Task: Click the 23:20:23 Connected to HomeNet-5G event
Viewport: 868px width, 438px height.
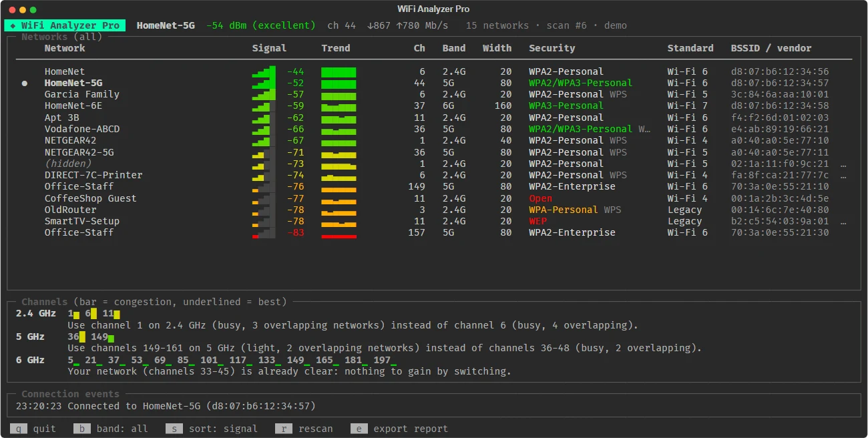Action: click(x=165, y=406)
